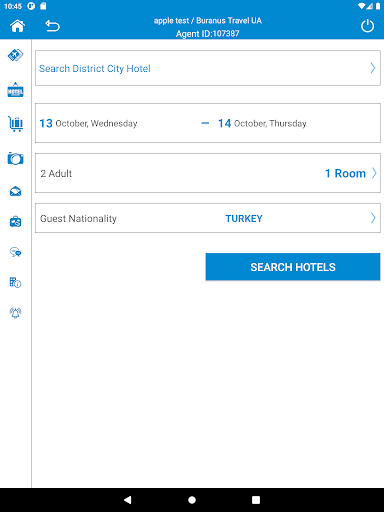Viewport: 384px width, 512px height.
Task: Open the 1 Room selection chevron
Action: point(374,173)
